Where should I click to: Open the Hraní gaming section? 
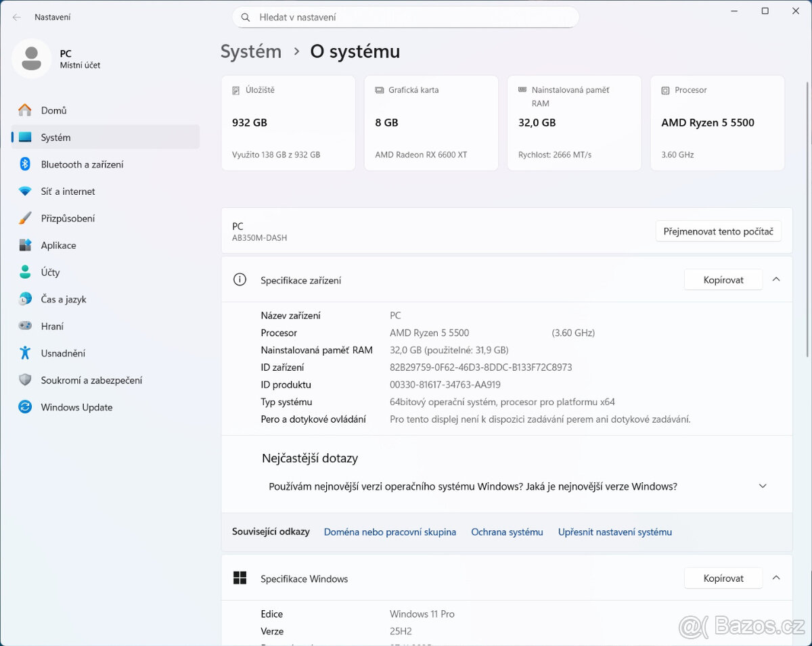click(55, 326)
